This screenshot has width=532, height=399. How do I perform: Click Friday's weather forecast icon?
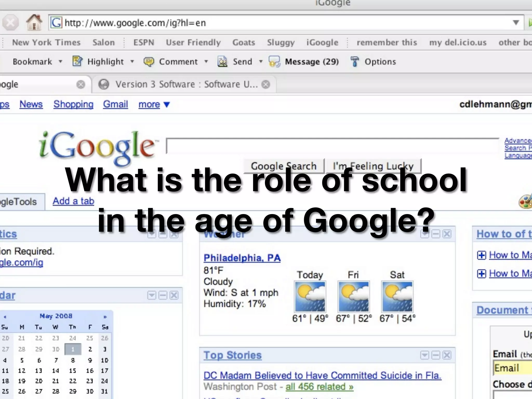point(354,296)
